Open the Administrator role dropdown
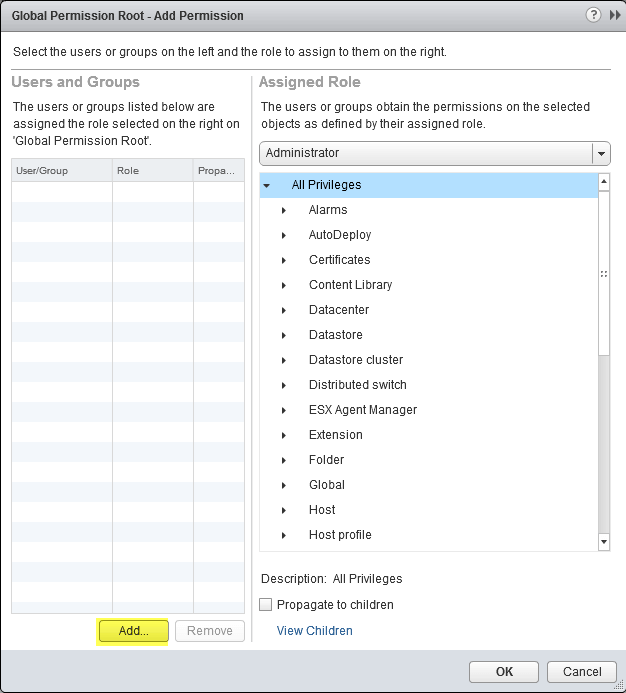626x693 pixels. coord(600,153)
